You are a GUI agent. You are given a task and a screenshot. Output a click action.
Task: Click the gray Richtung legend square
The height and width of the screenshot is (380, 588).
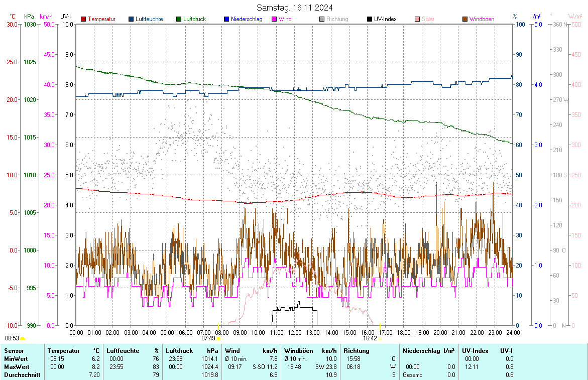(322, 19)
